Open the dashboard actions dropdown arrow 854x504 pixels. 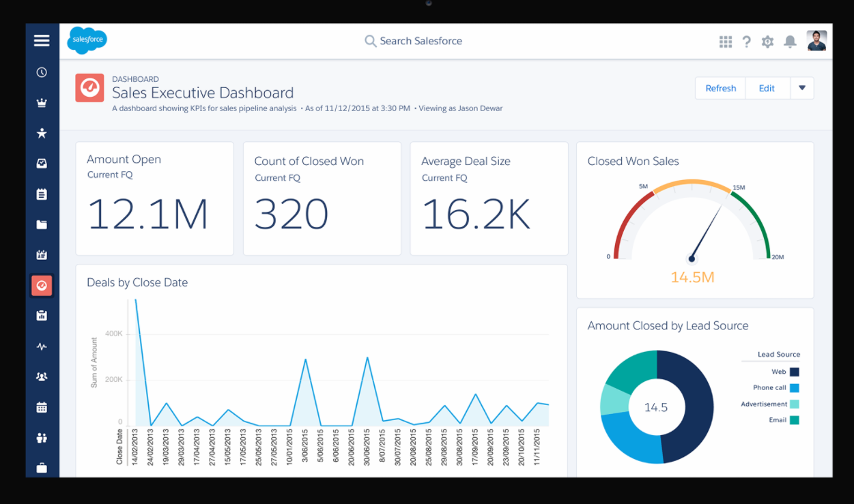pos(802,88)
